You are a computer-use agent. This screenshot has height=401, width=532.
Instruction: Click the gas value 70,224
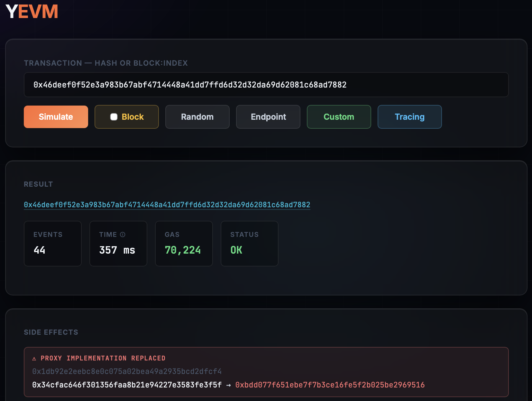pyautogui.click(x=183, y=250)
